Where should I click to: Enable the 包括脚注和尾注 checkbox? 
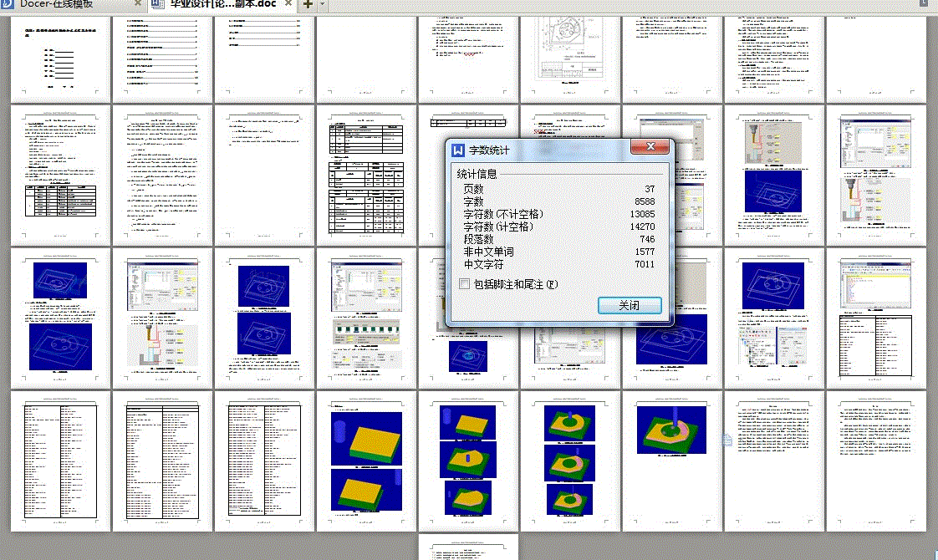(x=464, y=283)
